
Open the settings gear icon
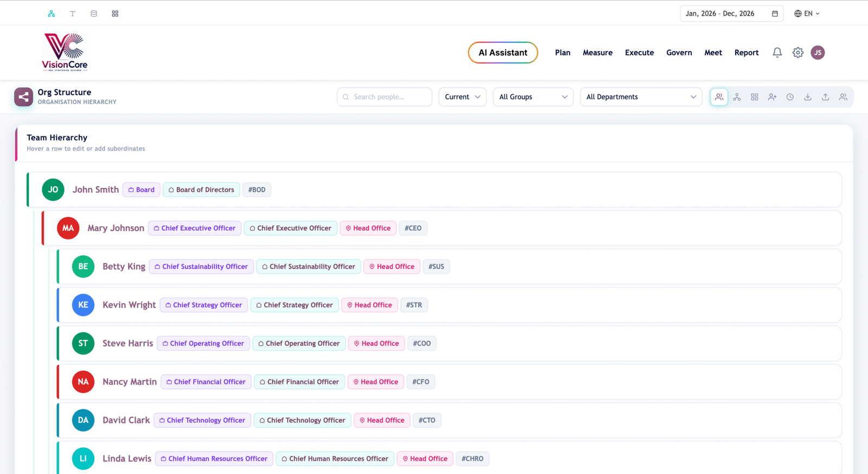click(x=798, y=53)
